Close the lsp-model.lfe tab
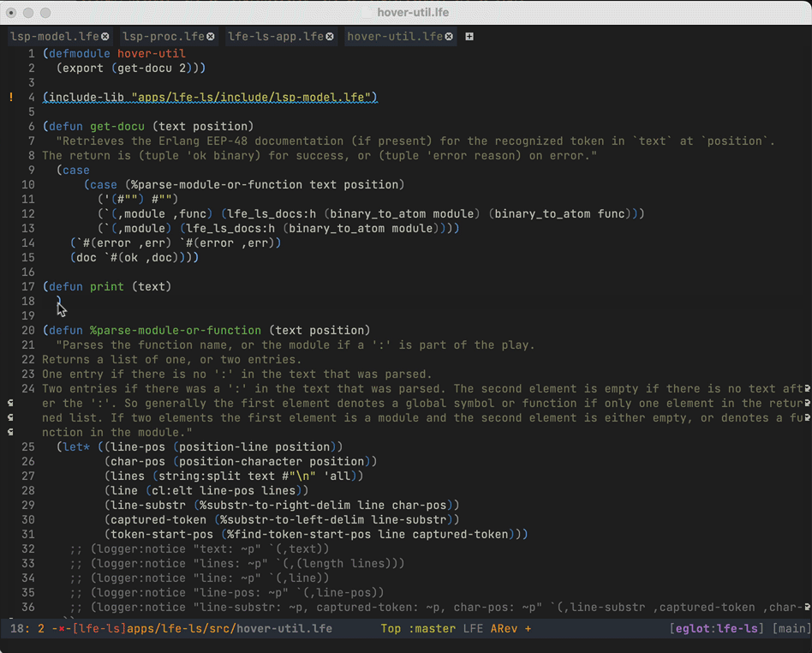This screenshot has width=812, height=653. pos(105,36)
